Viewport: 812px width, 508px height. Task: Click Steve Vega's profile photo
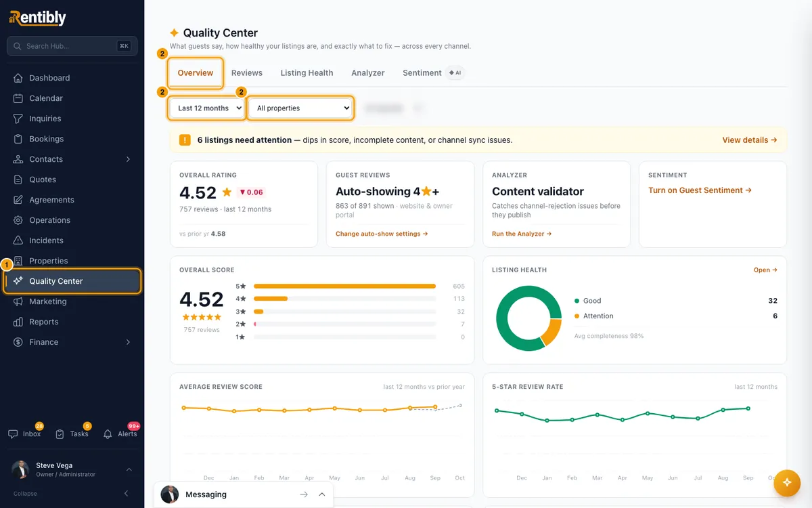[x=20, y=469]
